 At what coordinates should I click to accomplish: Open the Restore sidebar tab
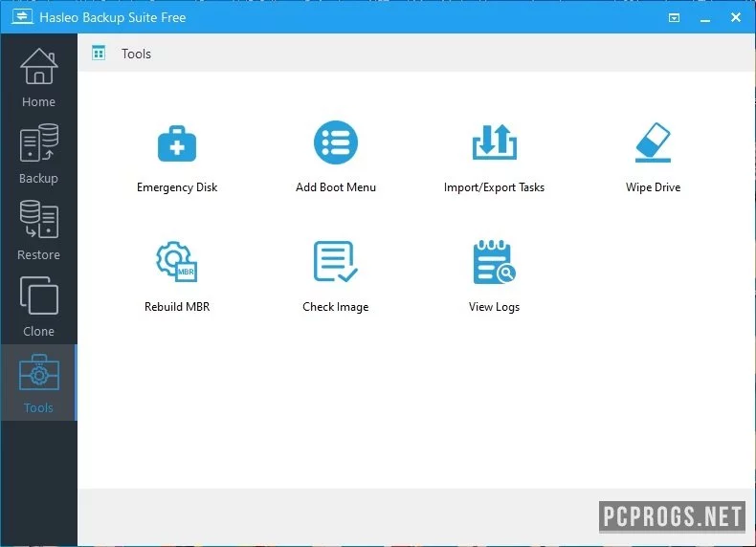click(x=38, y=230)
